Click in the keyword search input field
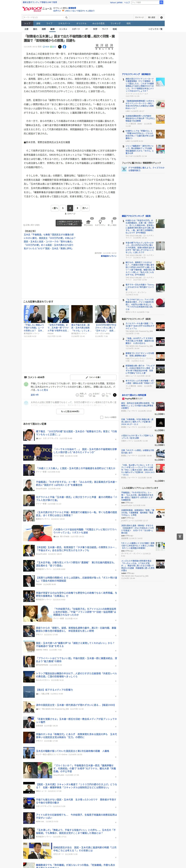Image resolution: width=186 pixels, height=868 pixels. [44, 18]
